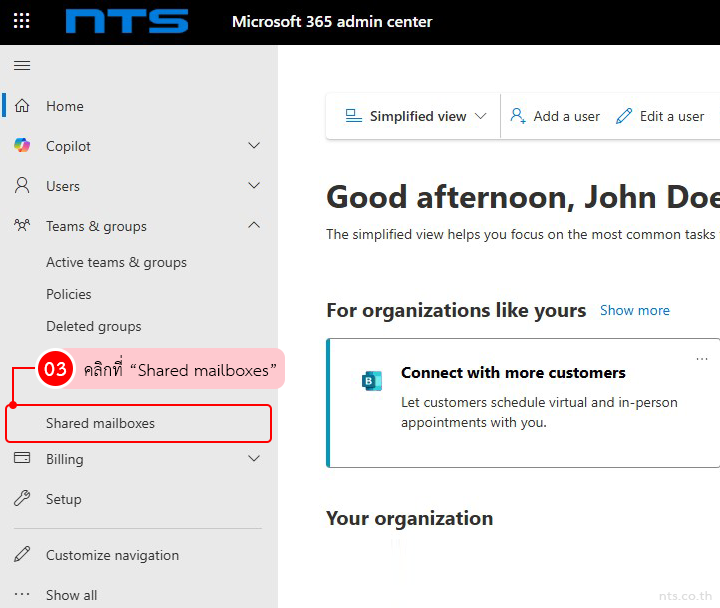The width and height of the screenshot is (720, 608).
Task: Click the Setup wrench icon
Action: [x=22, y=499]
